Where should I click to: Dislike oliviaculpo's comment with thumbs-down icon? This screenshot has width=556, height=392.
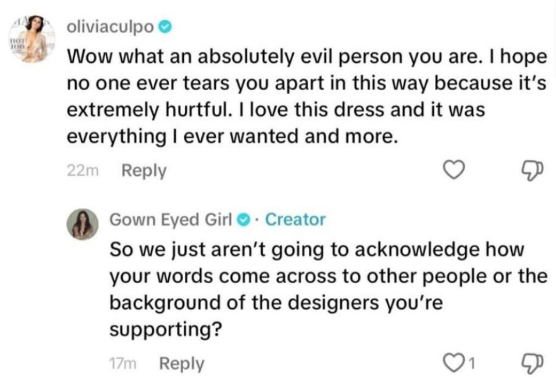(x=532, y=170)
